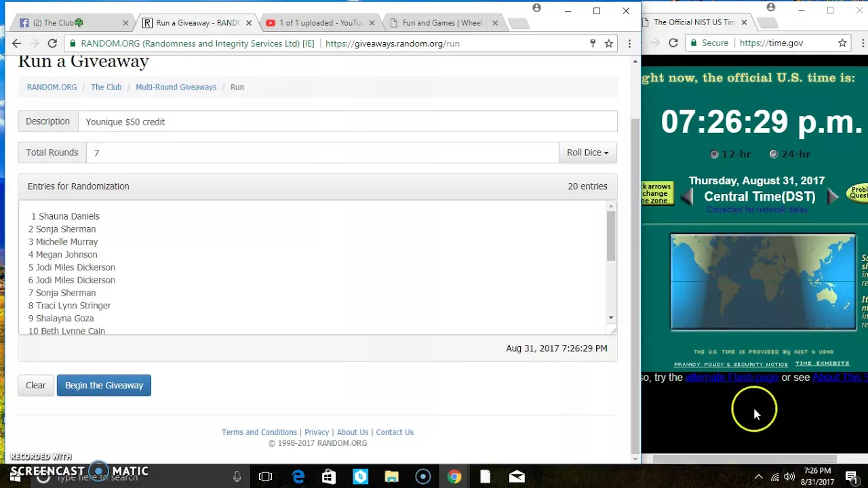868x488 pixels.
Task: Switch to the YouTube upload tab
Action: pos(319,23)
